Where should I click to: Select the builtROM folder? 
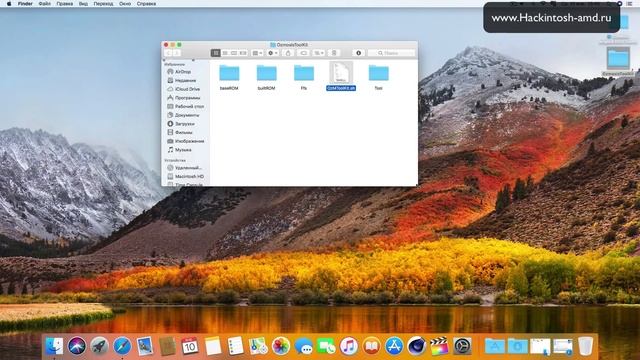click(x=267, y=73)
